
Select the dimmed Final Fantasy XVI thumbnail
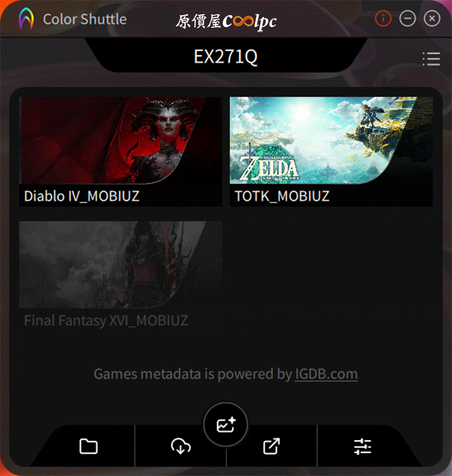(120, 265)
